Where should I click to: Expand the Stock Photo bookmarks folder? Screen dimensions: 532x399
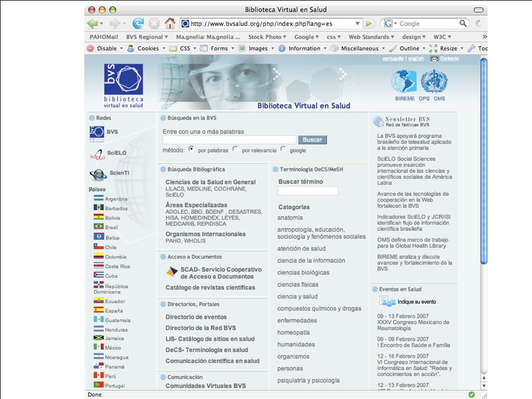coord(267,37)
